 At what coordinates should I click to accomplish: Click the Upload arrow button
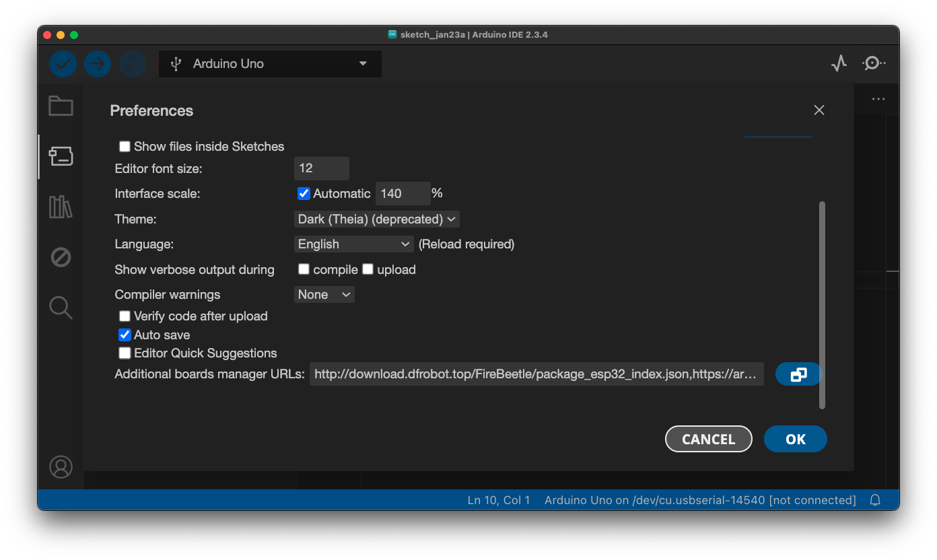(x=98, y=64)
